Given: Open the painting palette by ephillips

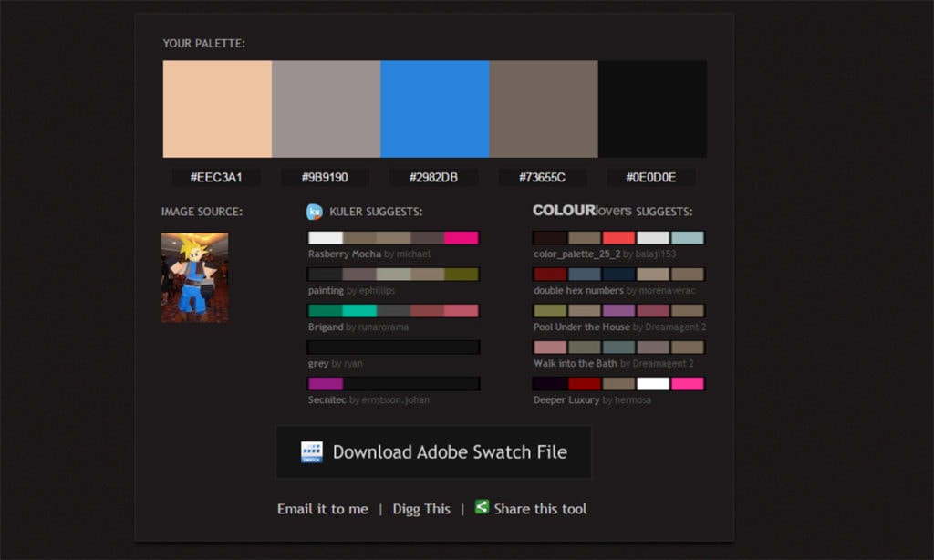Looking at the screenshot, I should click(x=393, y=274).
